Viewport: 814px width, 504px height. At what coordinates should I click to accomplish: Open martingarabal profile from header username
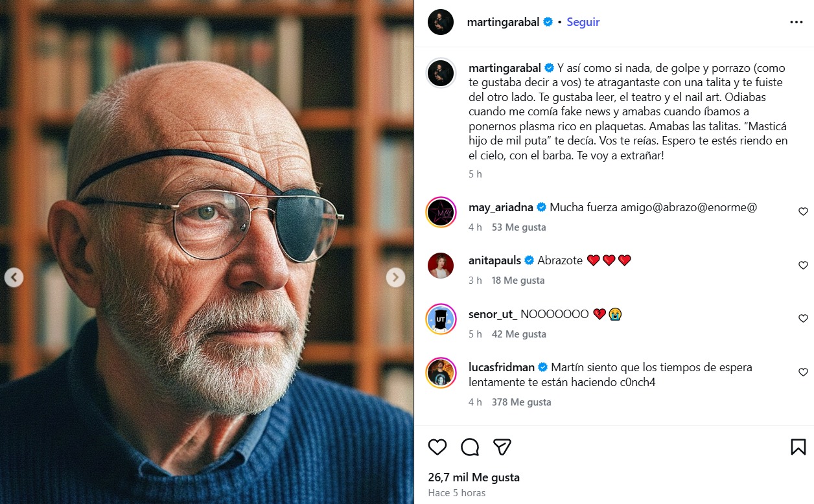point(503,22)
